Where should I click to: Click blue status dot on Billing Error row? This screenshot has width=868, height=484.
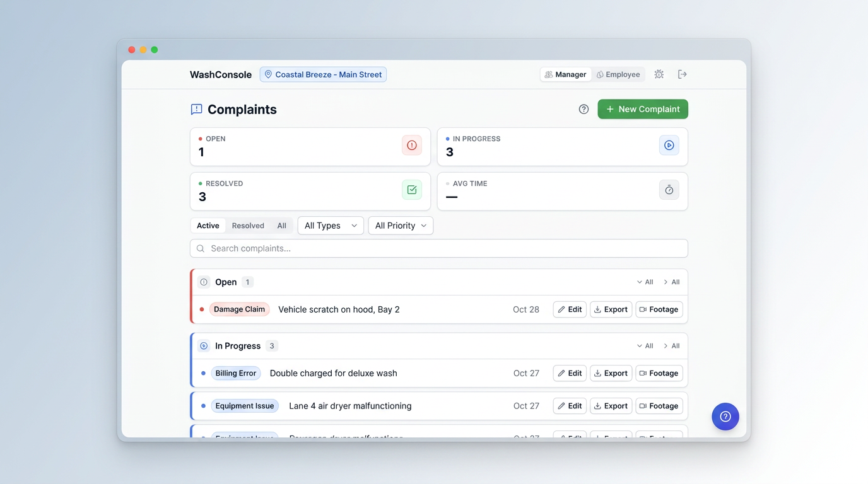tap(203, 373)
